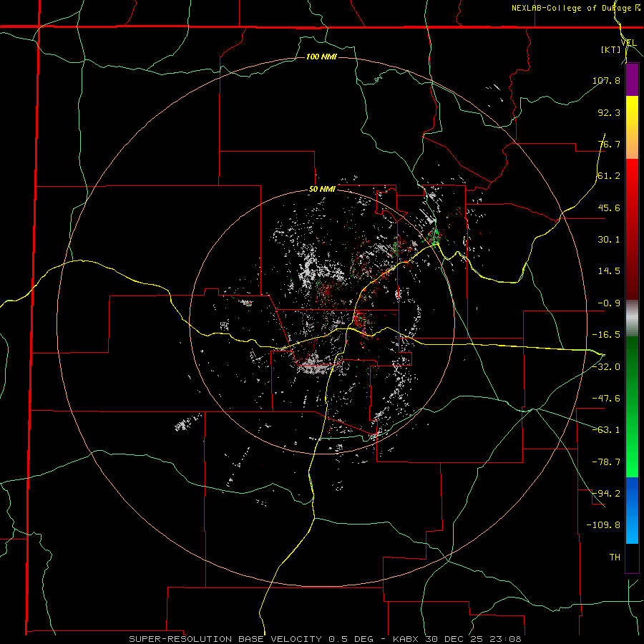Click the -0.9 legend value

(x=609, y=303)
